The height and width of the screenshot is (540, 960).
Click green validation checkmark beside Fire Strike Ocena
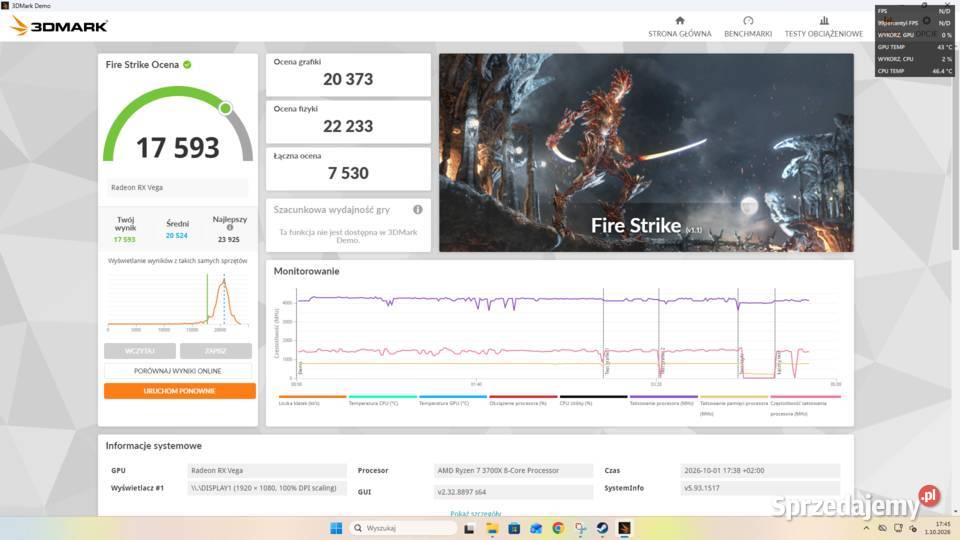coord(187,64)
